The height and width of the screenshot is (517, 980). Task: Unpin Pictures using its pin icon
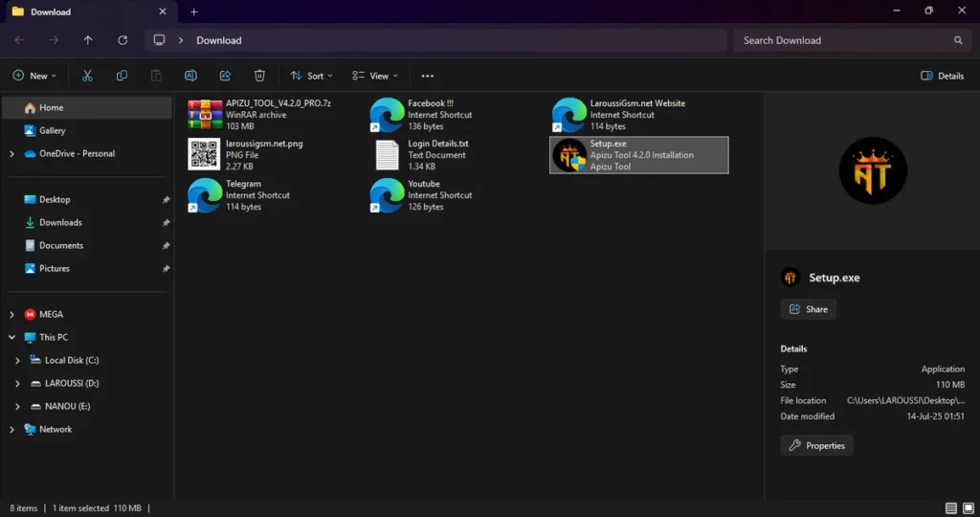(166, 269)
